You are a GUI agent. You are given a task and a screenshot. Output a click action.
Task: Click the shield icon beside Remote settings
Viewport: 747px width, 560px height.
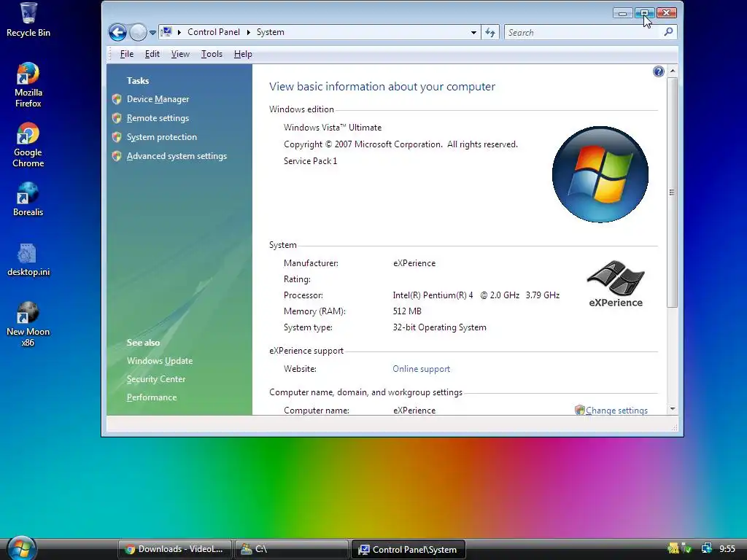[x=117, y=118]
